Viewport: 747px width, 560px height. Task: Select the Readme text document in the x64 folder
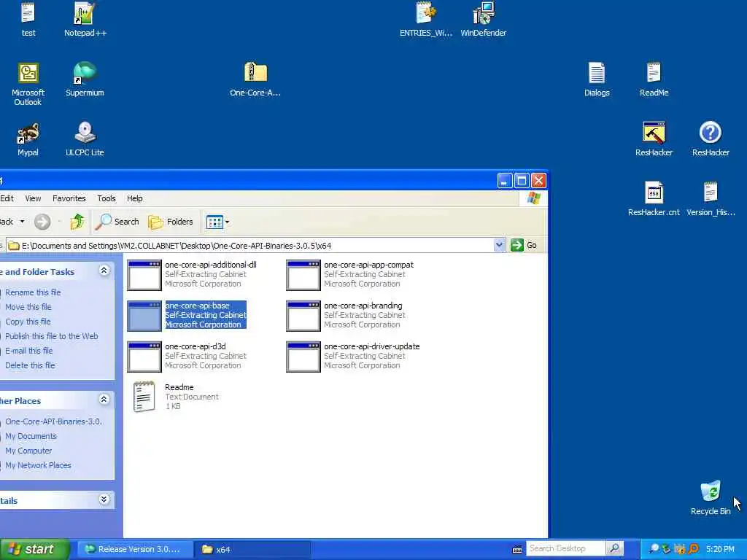point(175,396)
